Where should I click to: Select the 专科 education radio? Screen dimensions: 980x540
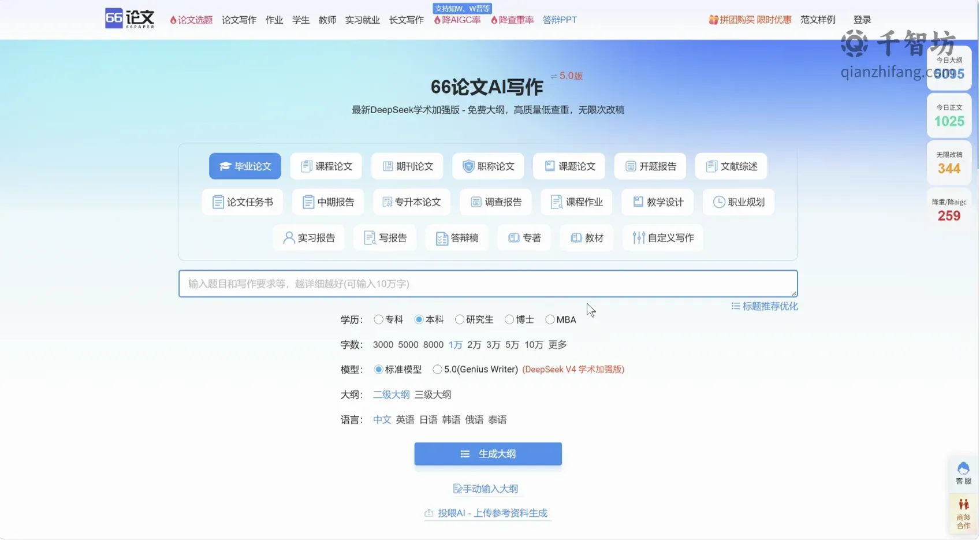378,319
